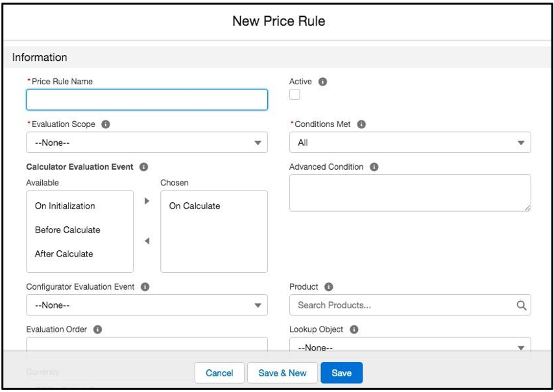Click the Conditions Met info icon
The image size is (554, 392).
[x=362, y=124]
